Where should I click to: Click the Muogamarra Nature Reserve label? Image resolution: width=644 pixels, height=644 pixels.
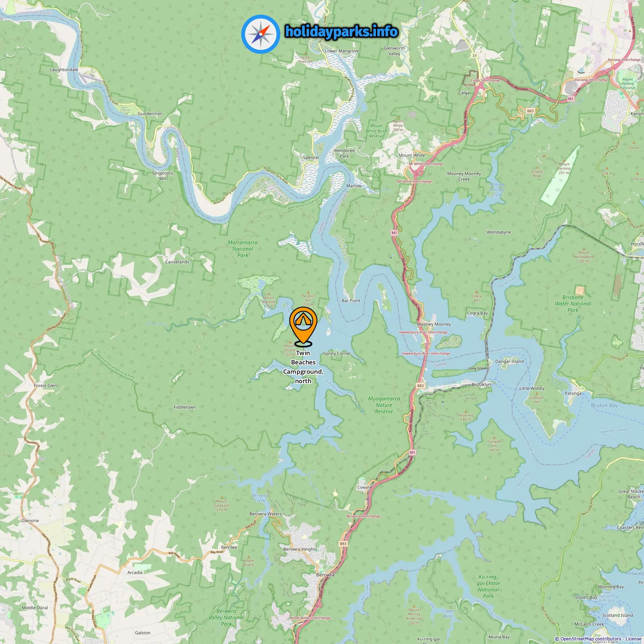pos(384,405)
